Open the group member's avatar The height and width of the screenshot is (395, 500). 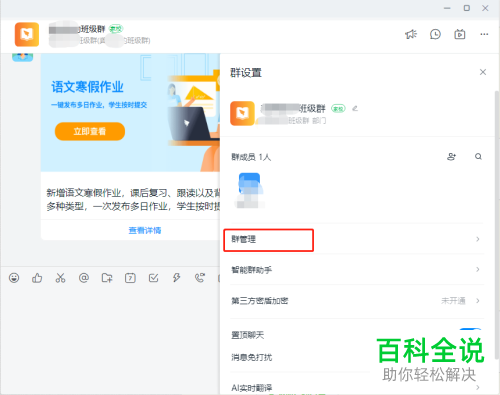click(x=249, y=183)
